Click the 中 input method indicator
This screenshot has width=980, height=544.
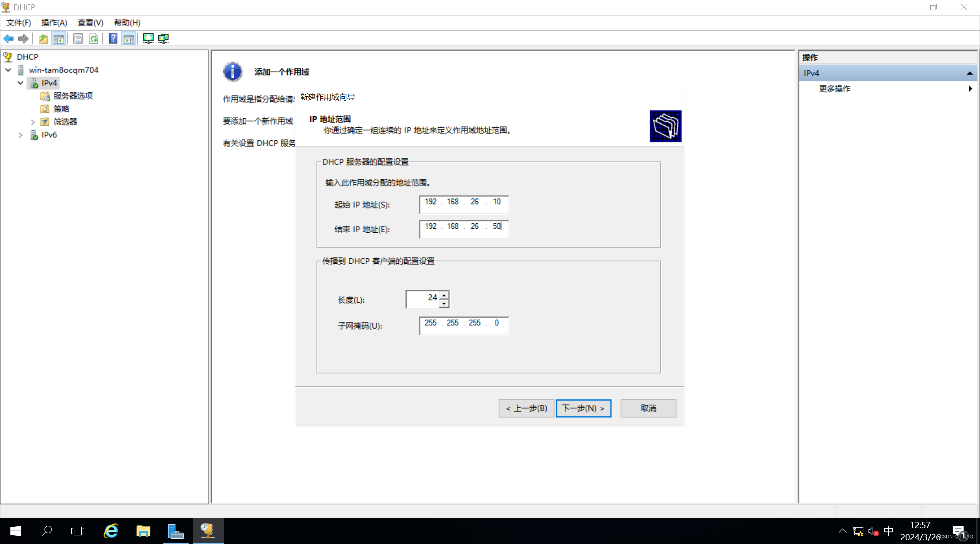pos(889,531)
